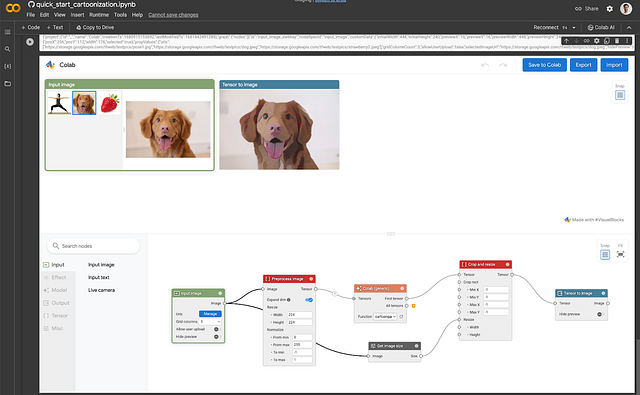The image size is (640, 395).
Task: Open cell settings gear in cell toolbar
Action: [x=597, y=41]
